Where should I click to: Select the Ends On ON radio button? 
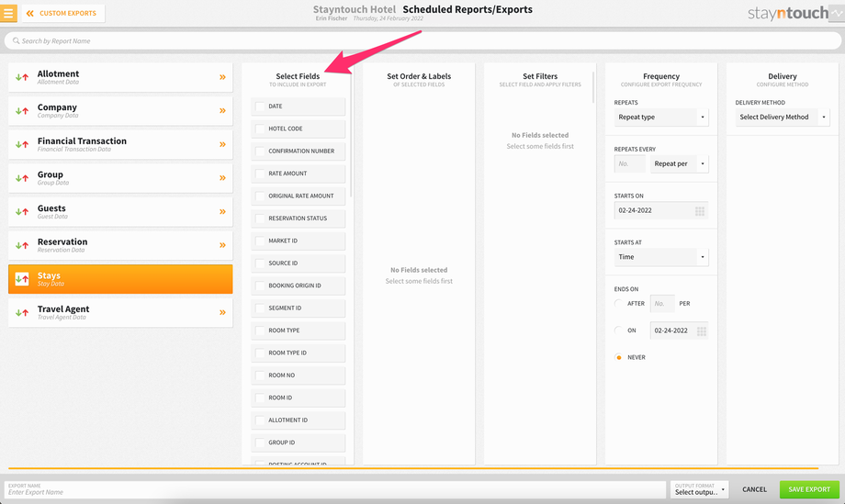click(x=619, y=330)
